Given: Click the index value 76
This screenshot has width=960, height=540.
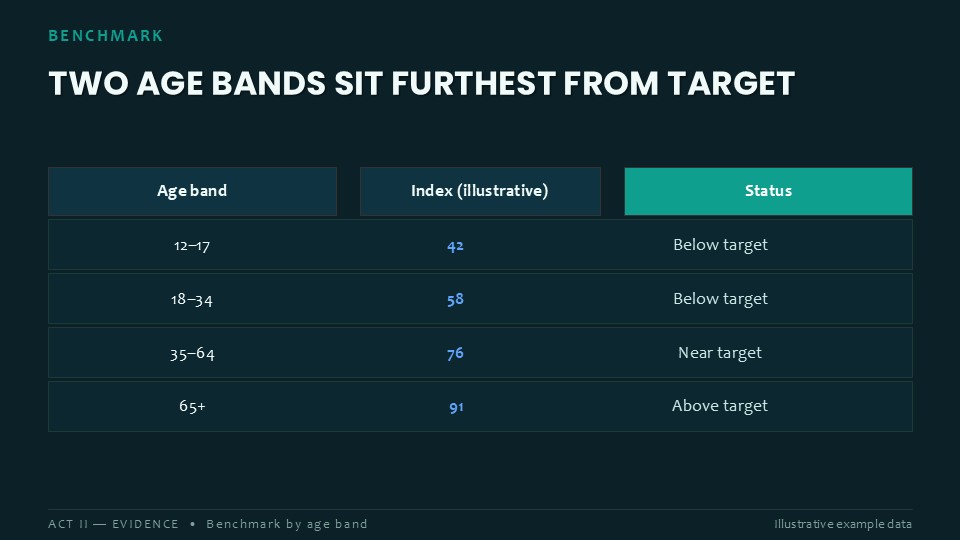Looking at the screenshot, I should [x=456, y=353].
